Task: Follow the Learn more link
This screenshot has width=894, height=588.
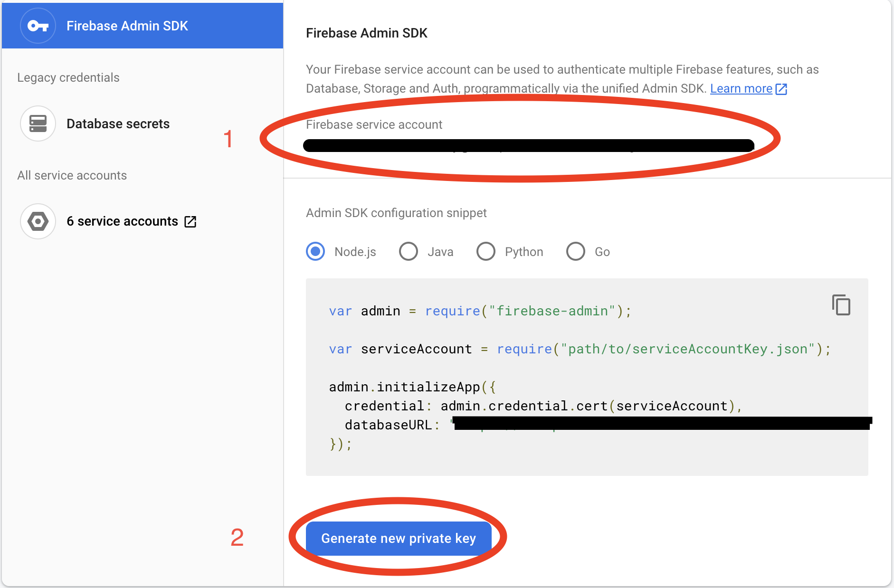Action: [741, 89]
